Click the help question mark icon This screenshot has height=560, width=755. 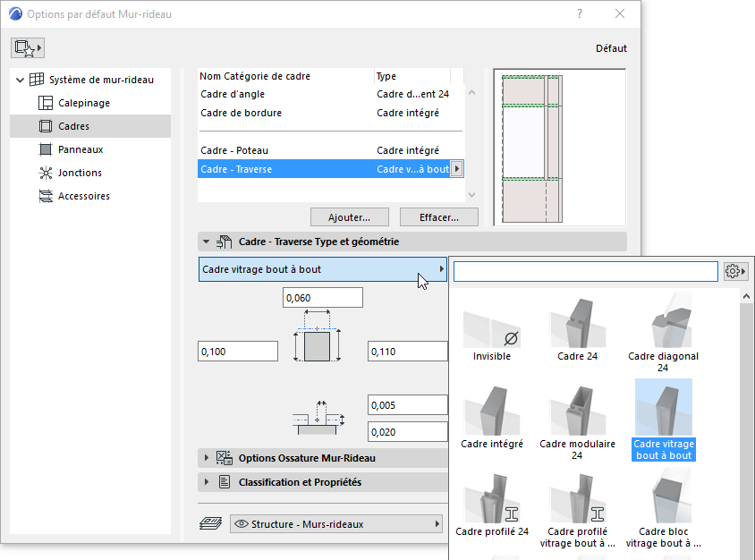580,14
